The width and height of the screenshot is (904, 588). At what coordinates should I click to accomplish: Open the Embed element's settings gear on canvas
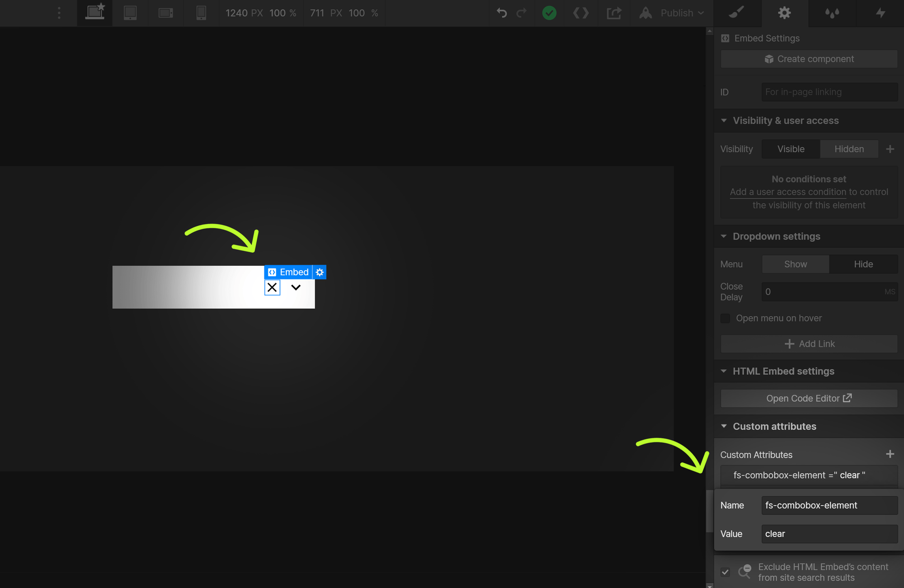pos(320,272)
